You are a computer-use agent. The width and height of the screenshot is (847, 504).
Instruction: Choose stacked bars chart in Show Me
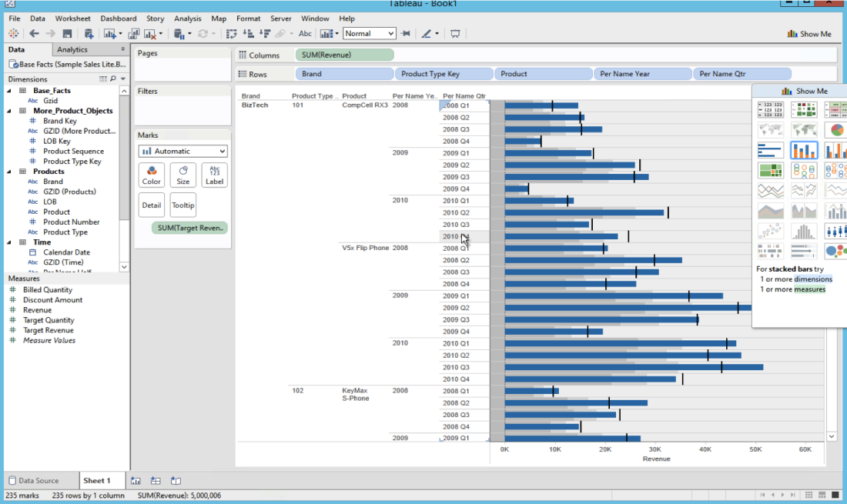click(x=804, y=150)
